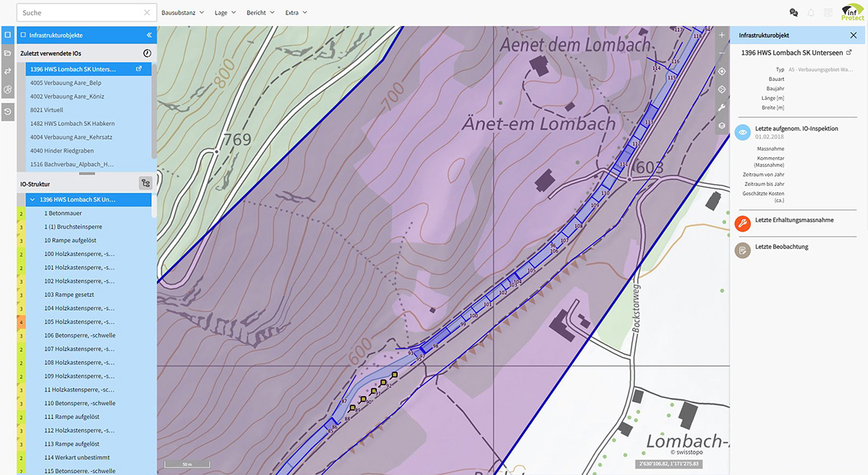The image size is (868, 475).
Task: Click the locate position map tool
Action: 721,72
